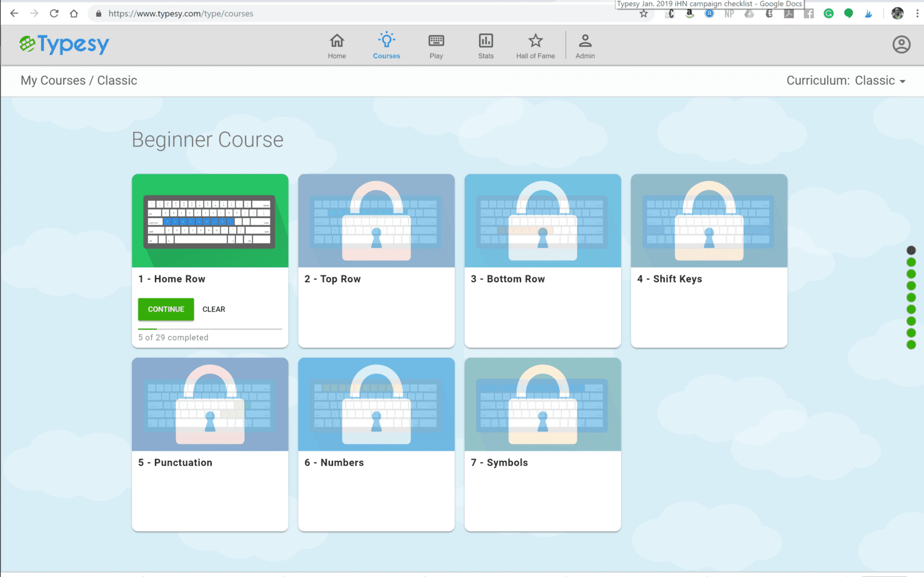This screenshot has width=924, height=577.
Task: Click CLEAR on Home Row course
Action: (x=214, y=309)
